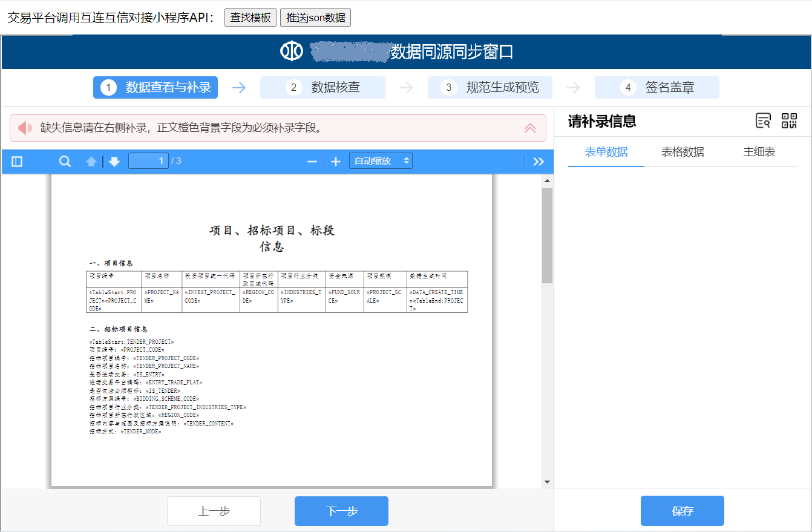Click the PDF page number field
Image resolution: width=812 pixels, height=532 pixels.
pyautogui.click(x=148, y=161)
